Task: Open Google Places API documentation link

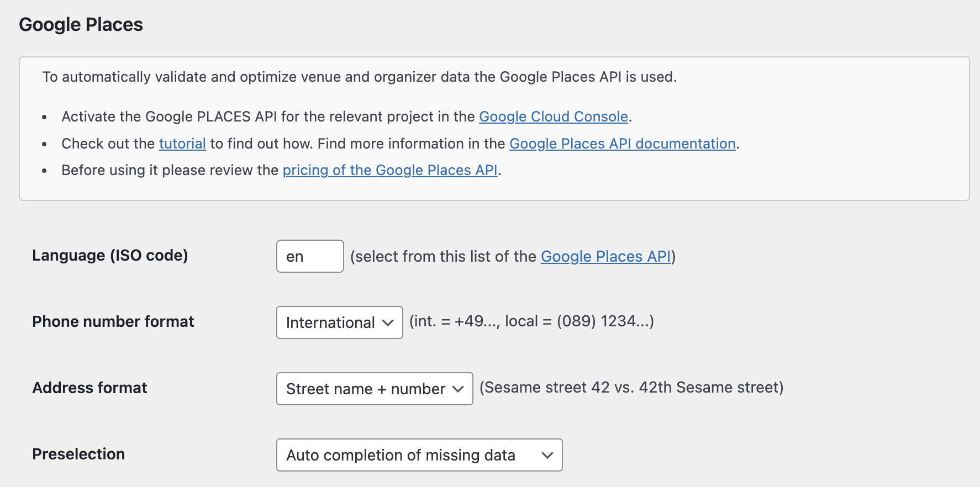Action: coord(623,144)
